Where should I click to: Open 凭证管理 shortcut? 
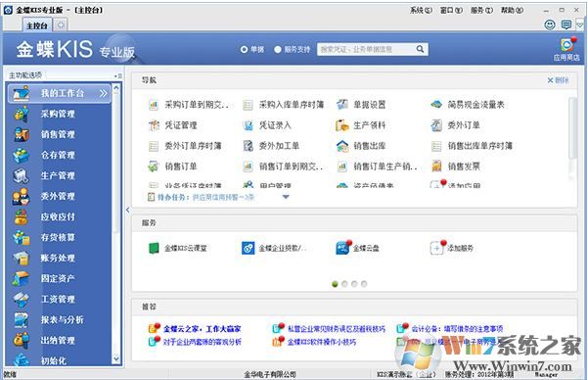pyautogui.click(x=173, y=125)
